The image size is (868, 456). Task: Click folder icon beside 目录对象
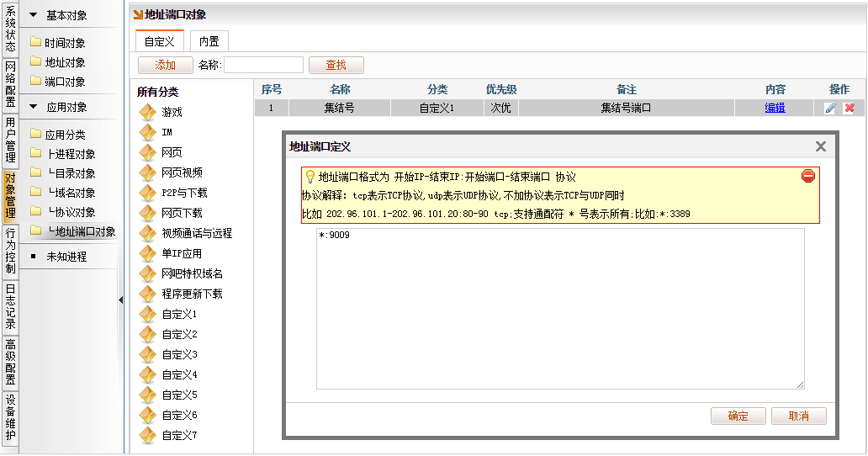[36, 172]
